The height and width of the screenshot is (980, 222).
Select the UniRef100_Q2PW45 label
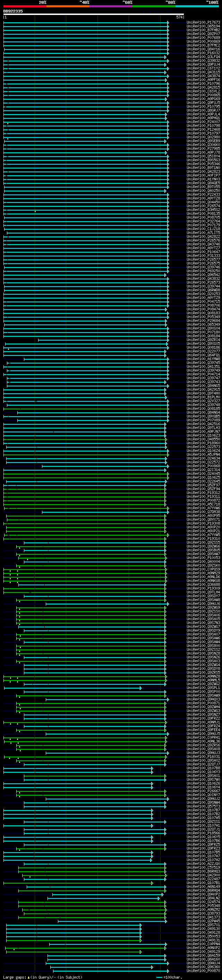click(203, 921)
